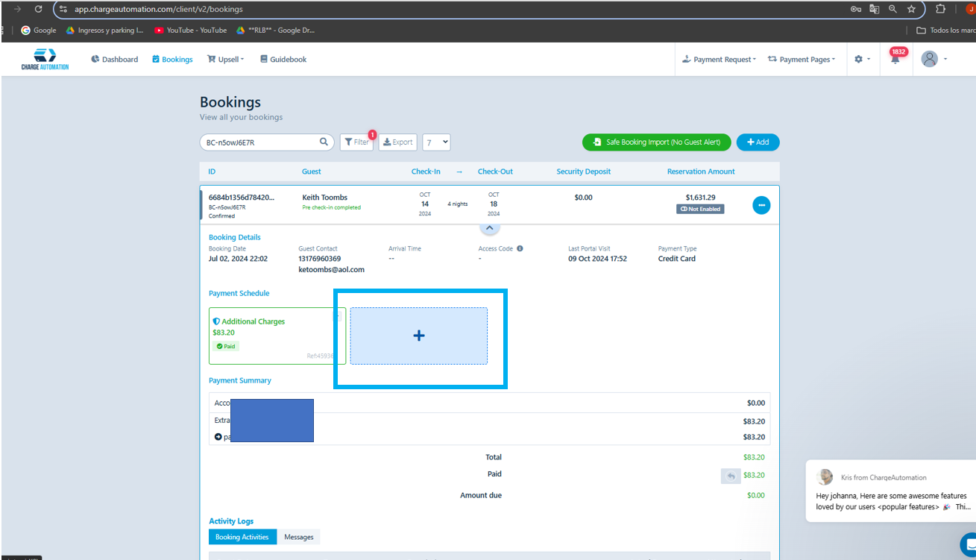Click the Pre check-in completed status

[331, 207]
